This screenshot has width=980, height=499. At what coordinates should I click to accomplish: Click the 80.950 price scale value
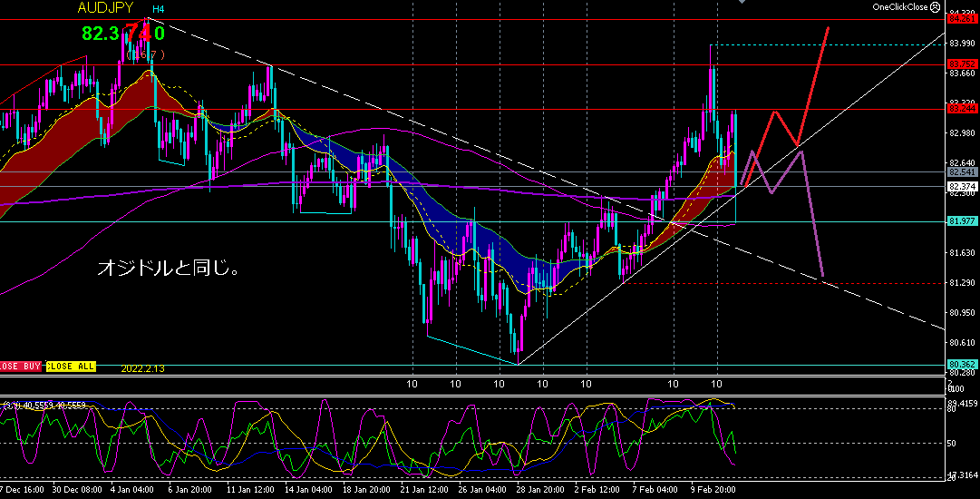click(962, 313)
